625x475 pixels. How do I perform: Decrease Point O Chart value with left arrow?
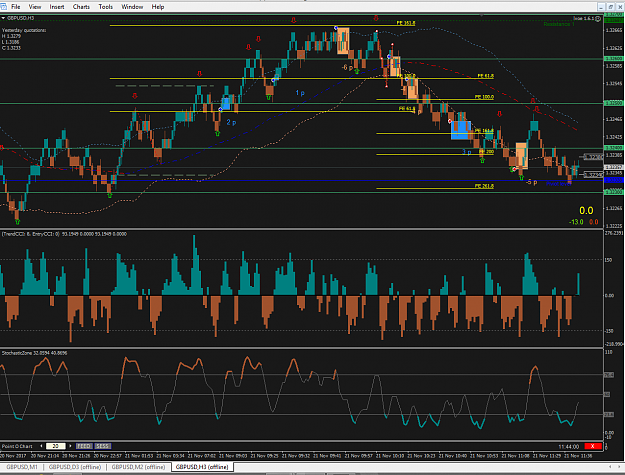pyautogui.click(x=41, y=446)
